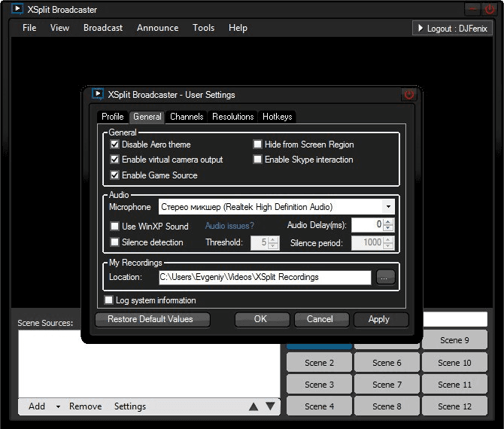Switch to the Profile tab
The height and width of the screenshot is (429, 504).
click(113, 117)
